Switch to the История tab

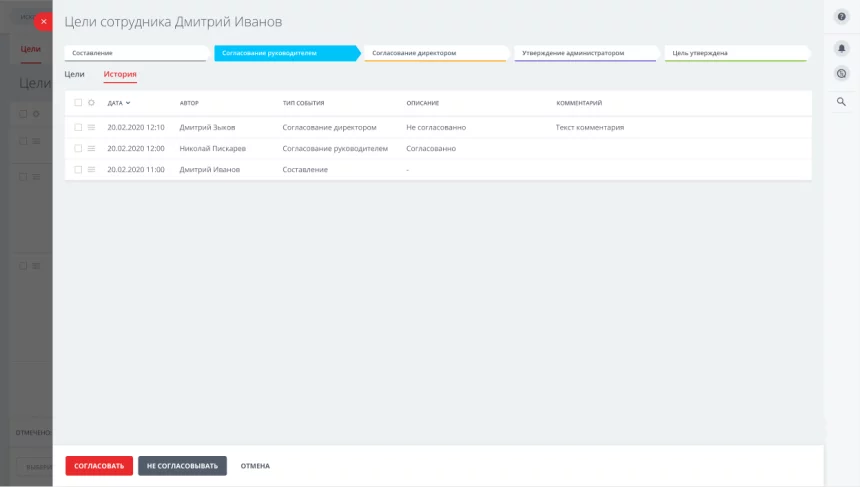tap(120, 74)
